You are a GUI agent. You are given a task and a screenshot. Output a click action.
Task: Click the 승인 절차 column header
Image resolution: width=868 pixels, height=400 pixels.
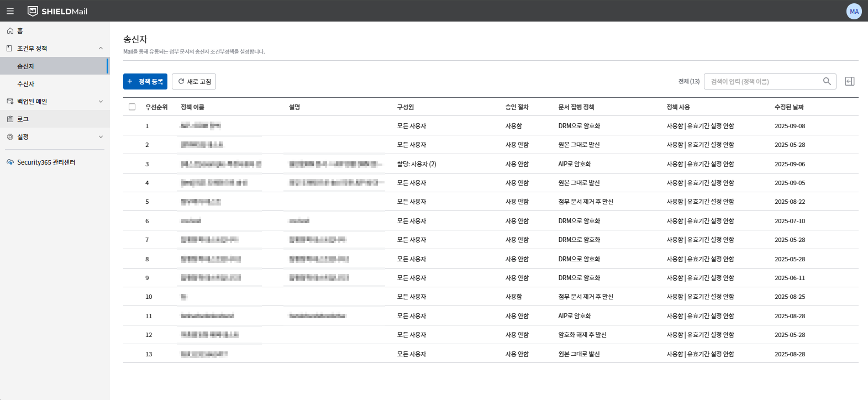517,107
